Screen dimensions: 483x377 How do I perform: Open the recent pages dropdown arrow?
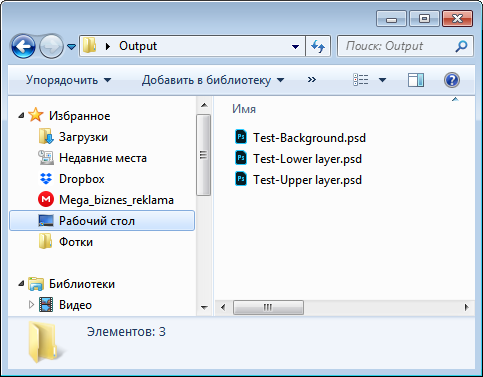71,47
